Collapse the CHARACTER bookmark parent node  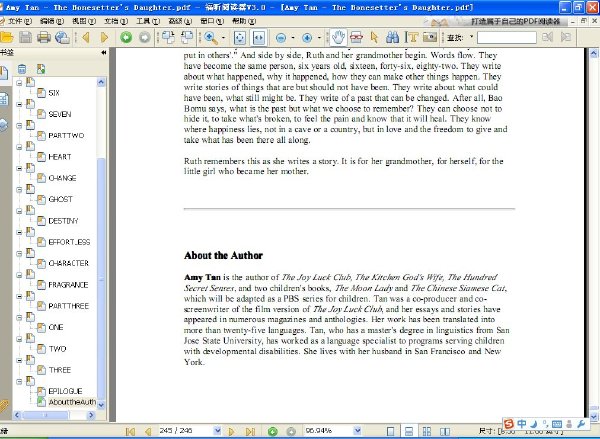click(19, 254)
